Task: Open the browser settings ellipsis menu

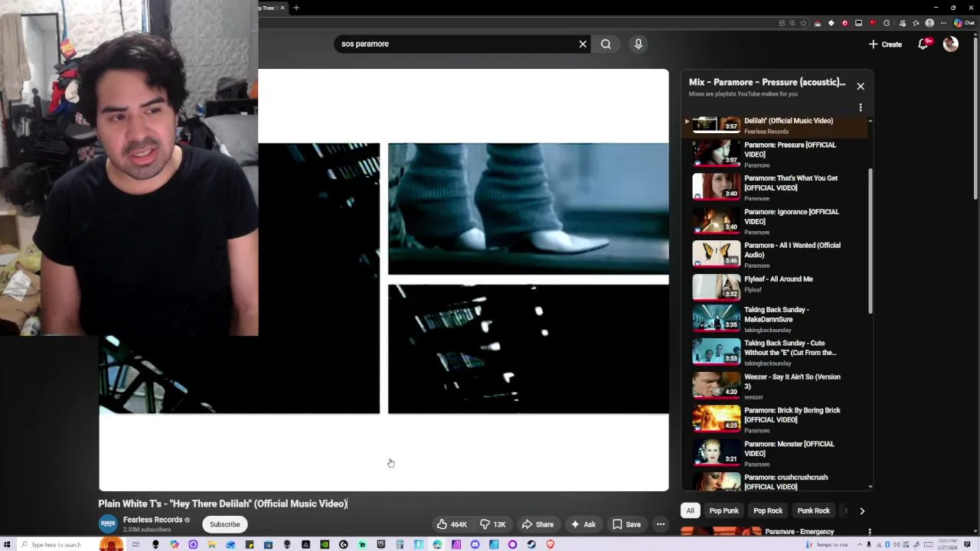Action: [x=943, y=23]
